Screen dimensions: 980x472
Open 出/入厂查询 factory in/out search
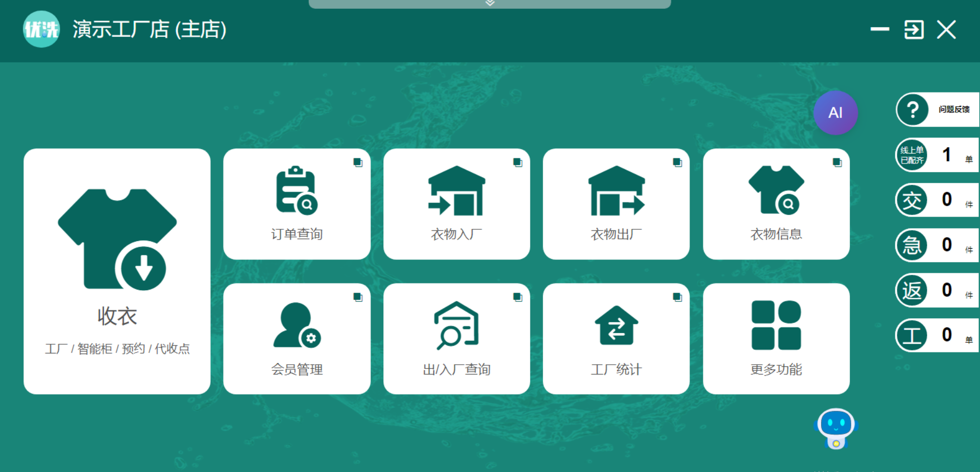click(x=456, y=338)
